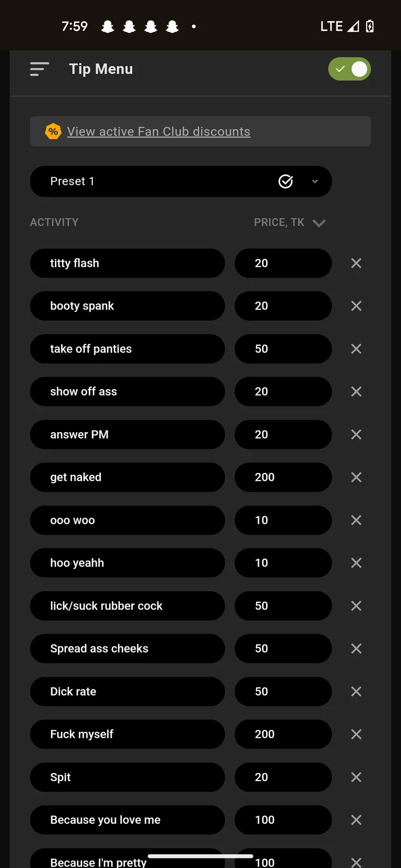Open View active Fan Club discounts link

coord(158,132)
